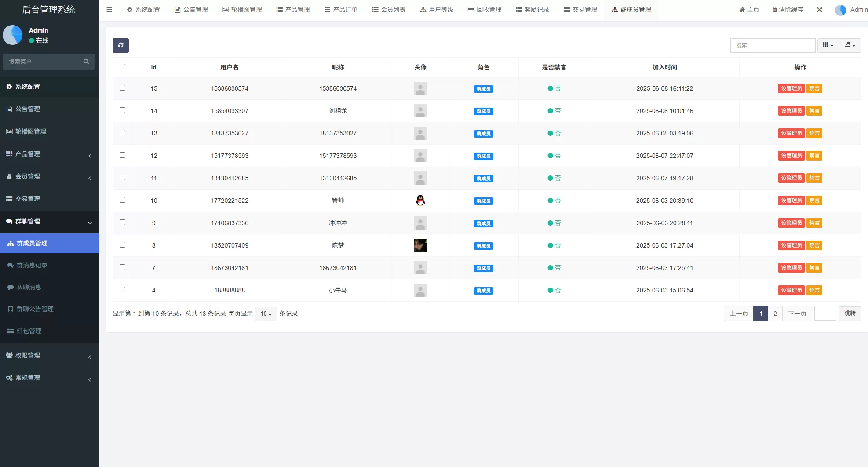Screen dimensions: 868x467
Task: Check the row checkbox for user 陈梦
Action: click(x=122, y=245)
